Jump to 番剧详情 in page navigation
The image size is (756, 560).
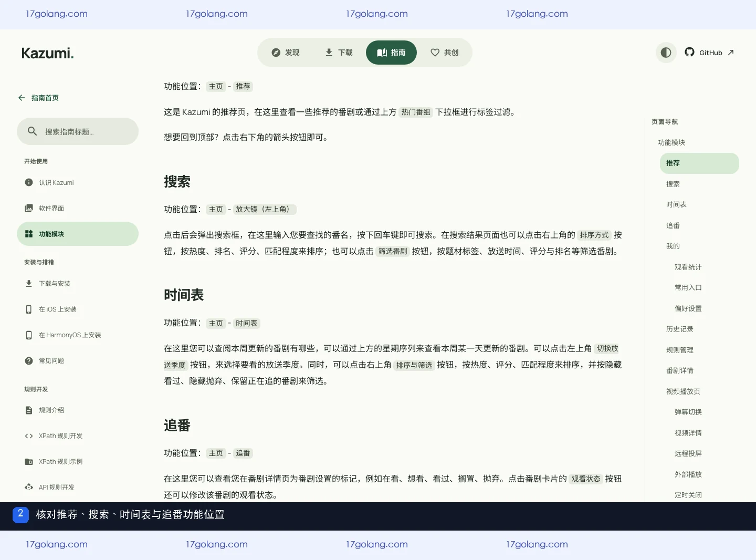pyautogui.click(x=680, y=370)
